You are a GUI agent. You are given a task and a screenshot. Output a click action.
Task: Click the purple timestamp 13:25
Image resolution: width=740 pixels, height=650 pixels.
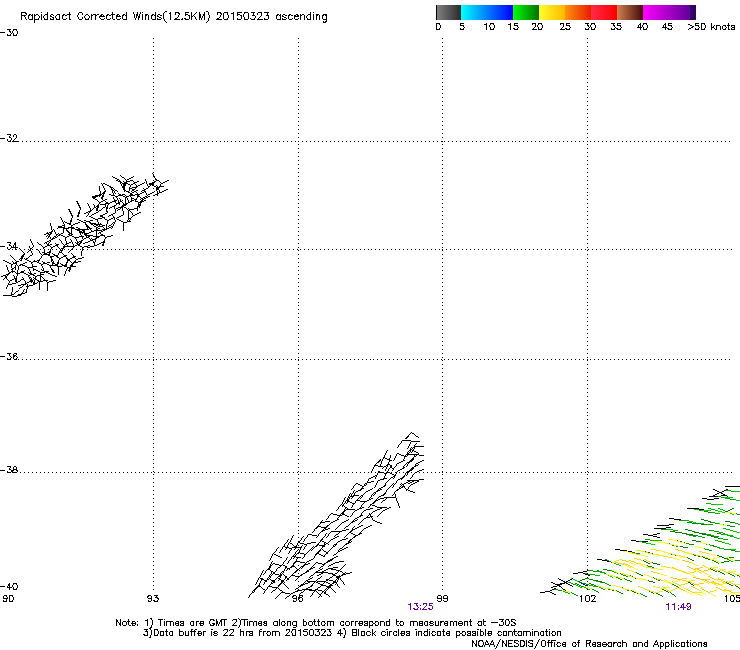(x=420, y=607)
